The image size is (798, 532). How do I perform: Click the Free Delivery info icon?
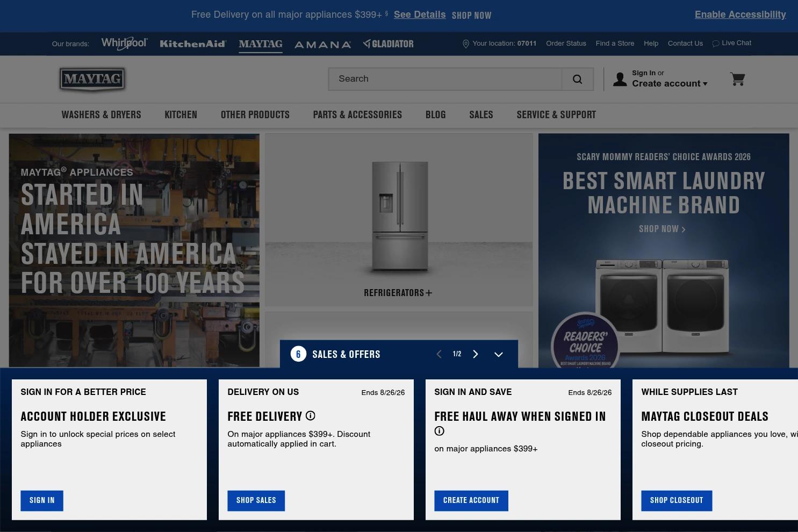click(311, 416)
